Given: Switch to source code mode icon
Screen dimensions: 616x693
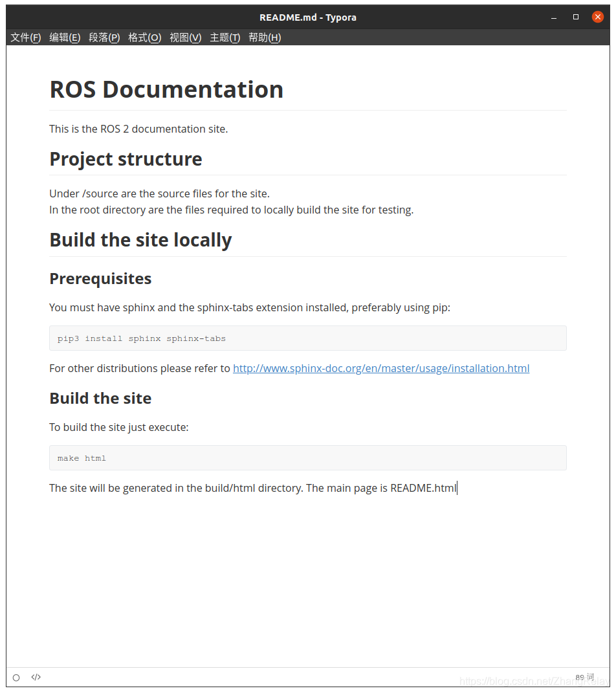Looking at the screenshot, I should pos(36,677).
